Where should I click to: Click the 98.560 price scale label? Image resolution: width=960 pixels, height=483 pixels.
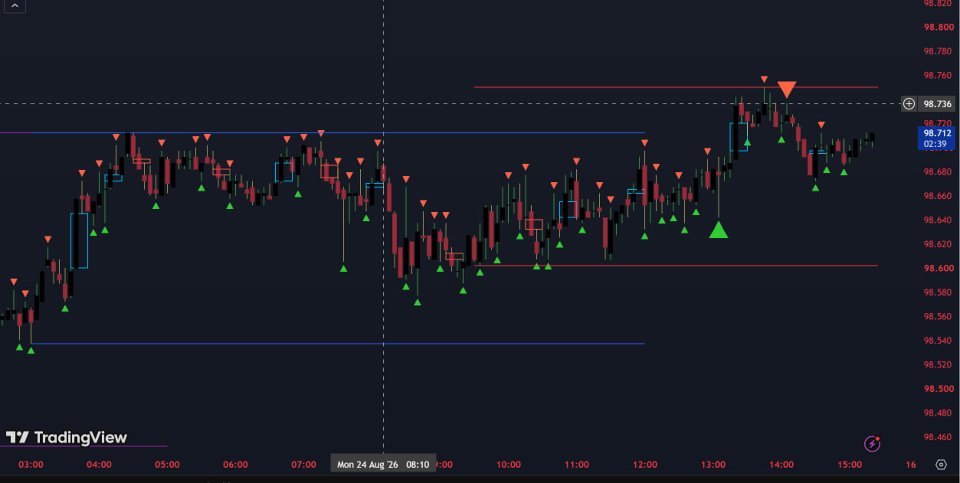pos(937,316)
